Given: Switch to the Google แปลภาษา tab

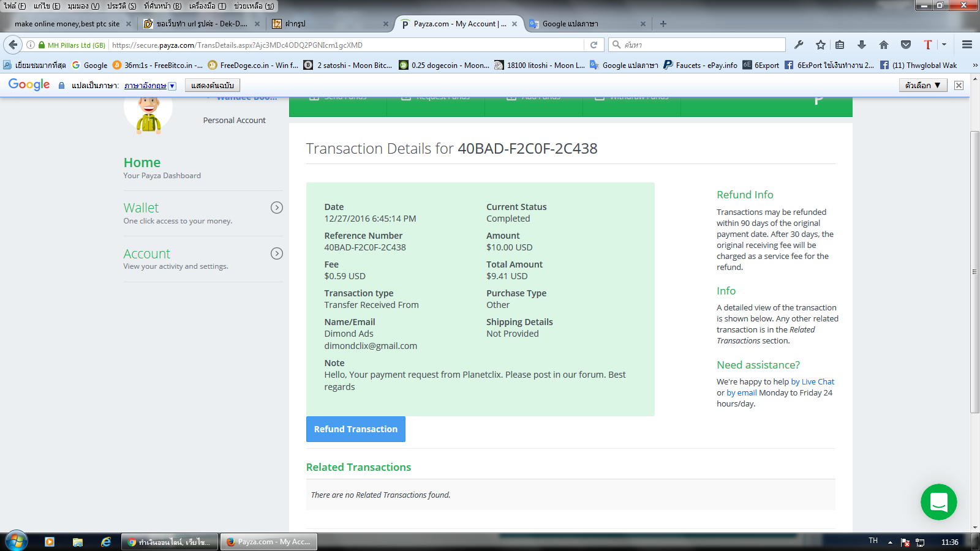Looking at the screenshot, I should [x=587, y=24].
